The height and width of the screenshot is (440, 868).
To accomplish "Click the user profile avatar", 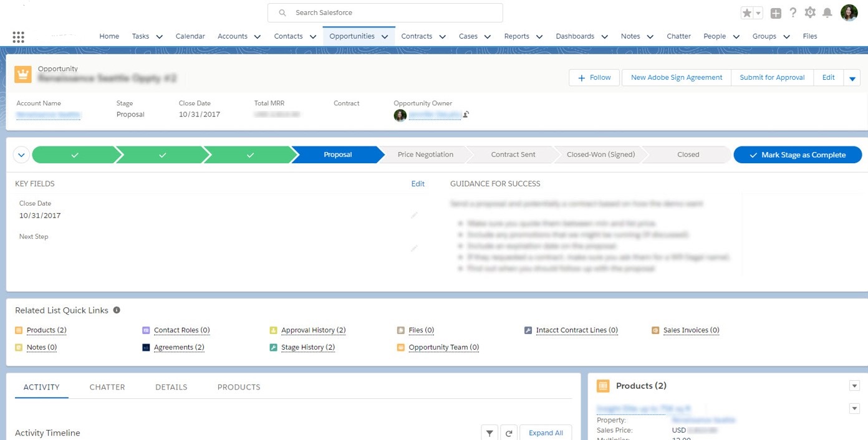I will pyautogui.click(x=849, y=12).
